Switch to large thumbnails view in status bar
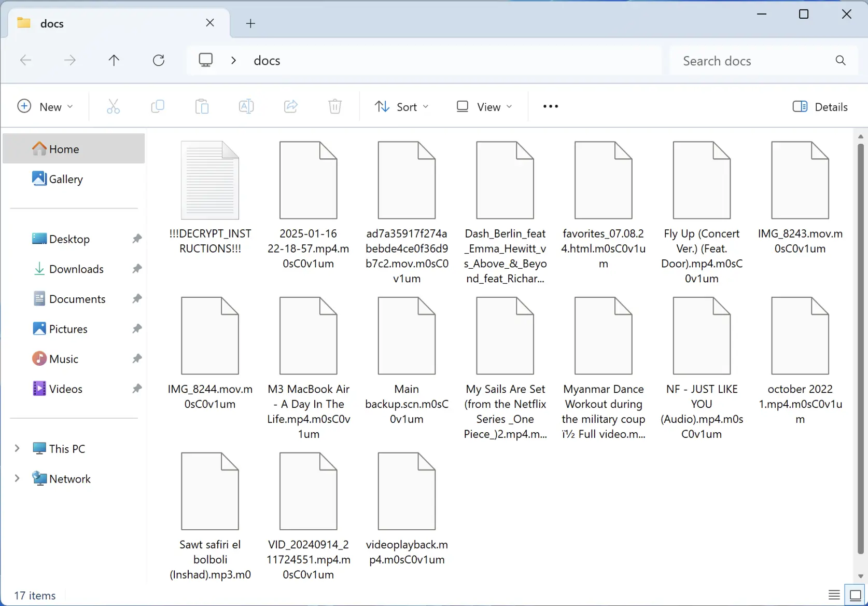Screen dimensions: 868x606 pos(854,594)
